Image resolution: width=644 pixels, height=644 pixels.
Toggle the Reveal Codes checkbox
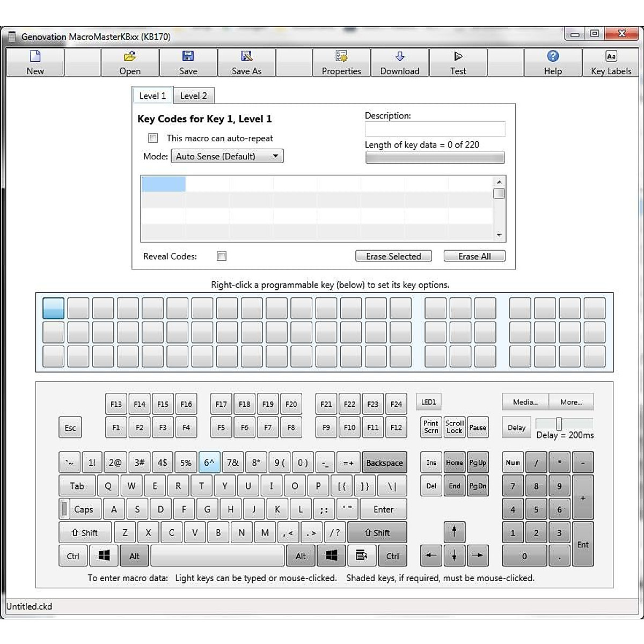click(222, 257)
